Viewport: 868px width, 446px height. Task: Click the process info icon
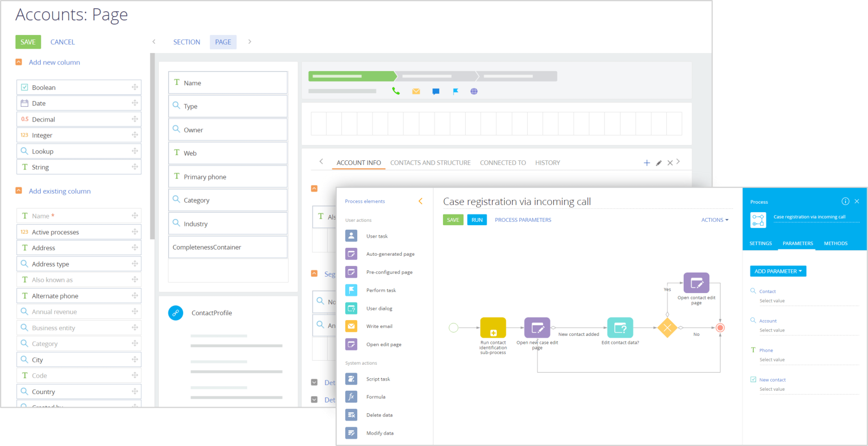click(x=845, y=202)
